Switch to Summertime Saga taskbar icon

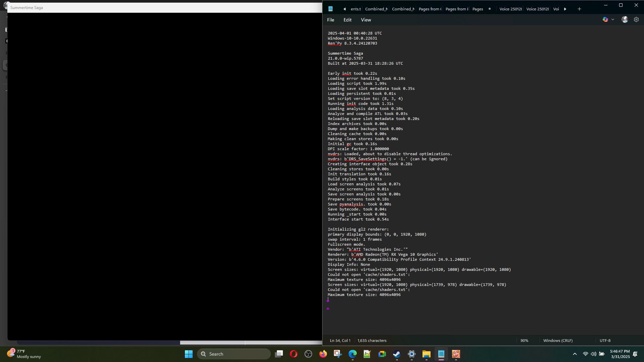click(456, 354)
